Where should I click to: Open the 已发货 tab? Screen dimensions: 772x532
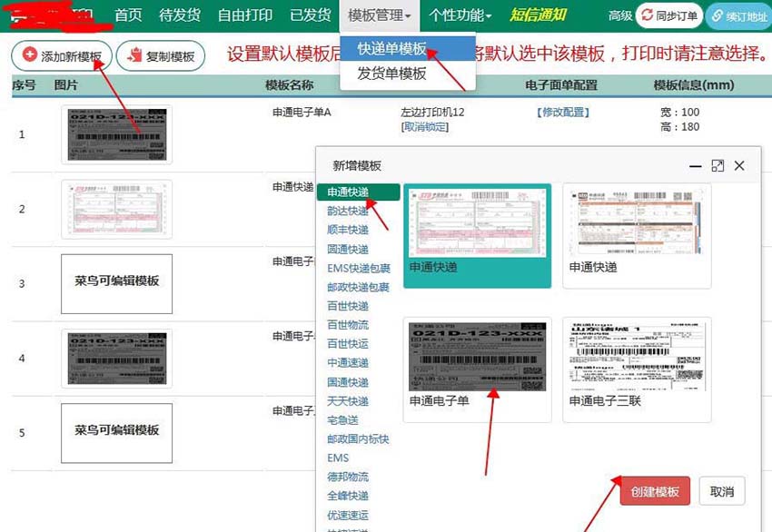point(311,15)
